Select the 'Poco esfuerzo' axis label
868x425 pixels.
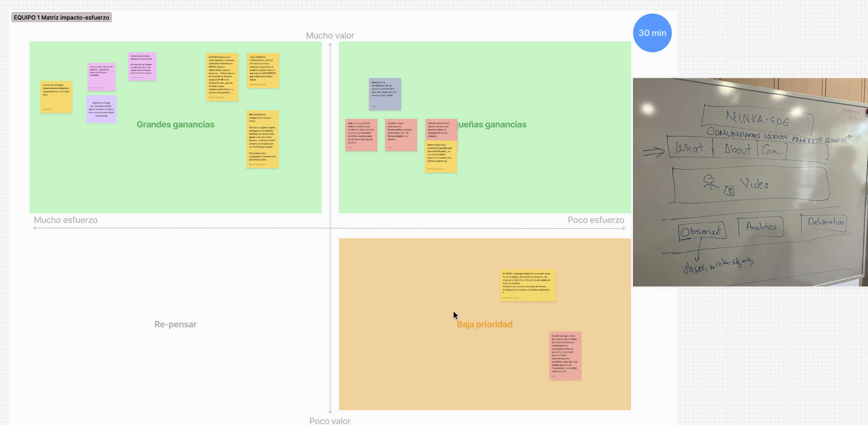click(x=596, y=220)
